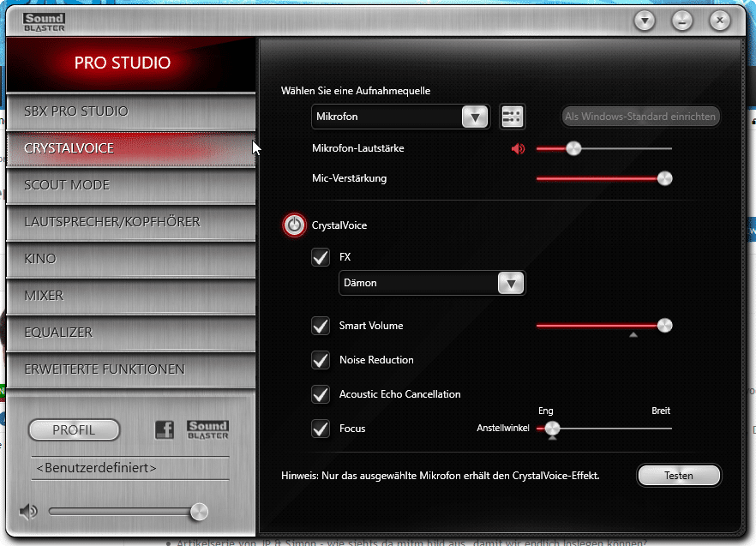Toggle the CrystalVoice power button
This screenshot has width=756, height=546.
(294, 225)
